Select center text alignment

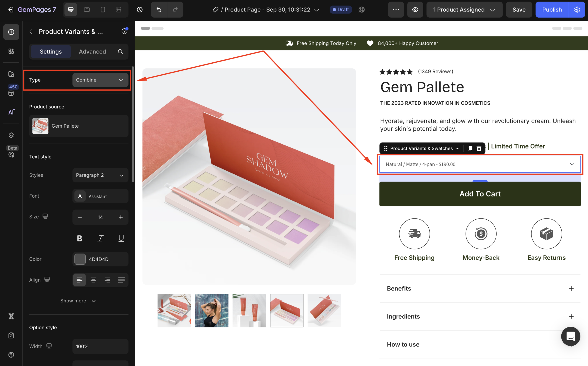coord(93,280)
